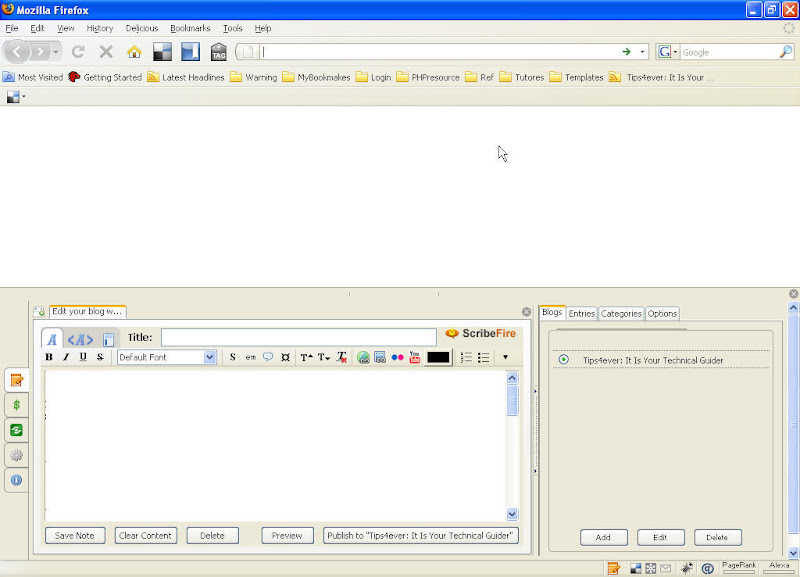Viewport: 800px width, 577px height.
Task: Open the monetize dollar sidebar tab
Action: (x=16, y=405)
